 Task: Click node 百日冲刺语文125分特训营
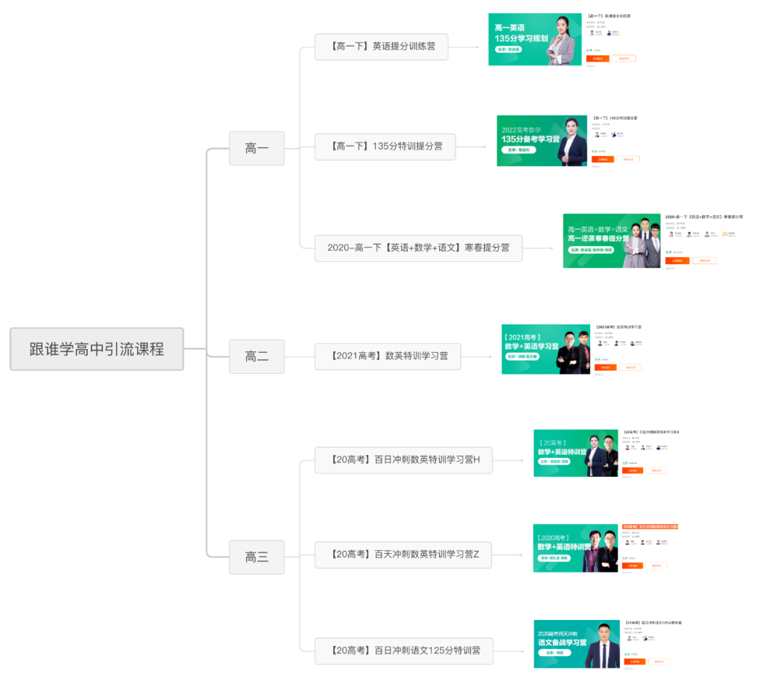(x=404, y=650)
